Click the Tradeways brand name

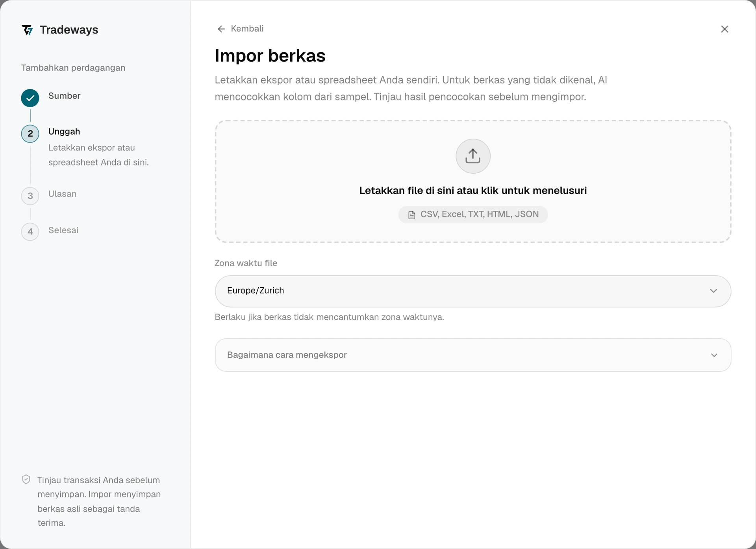pos(69,30)
